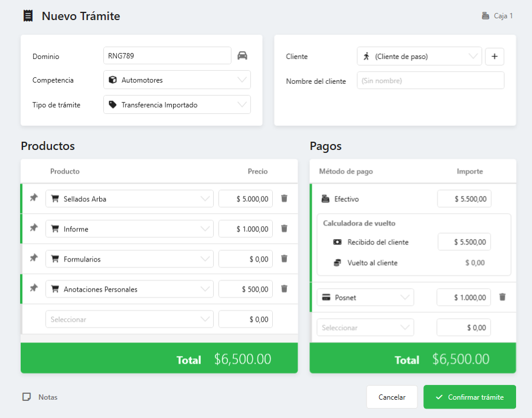Delete the Informe product row
The image size is (532, 418).
[x=285, y=228]
